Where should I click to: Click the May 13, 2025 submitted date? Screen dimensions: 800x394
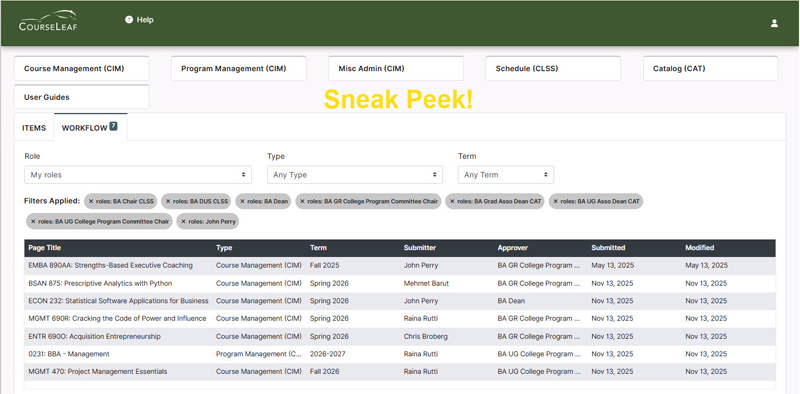(612, 266)
